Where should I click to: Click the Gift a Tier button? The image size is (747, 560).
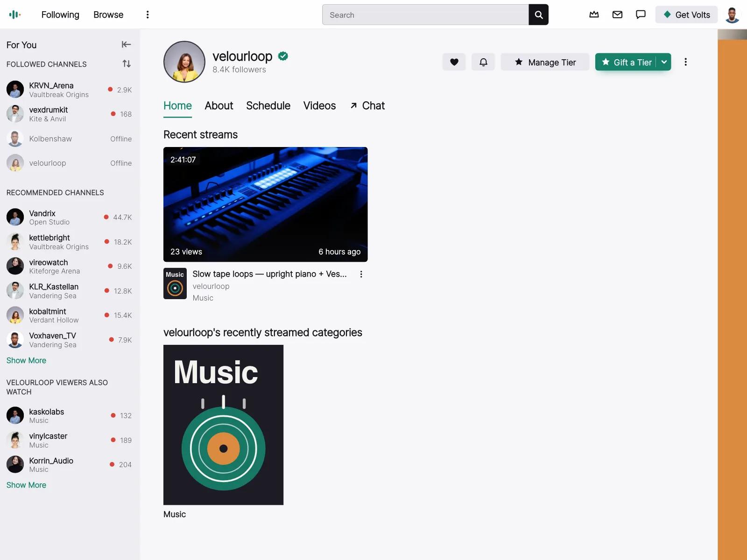click(x=626, y=62)
